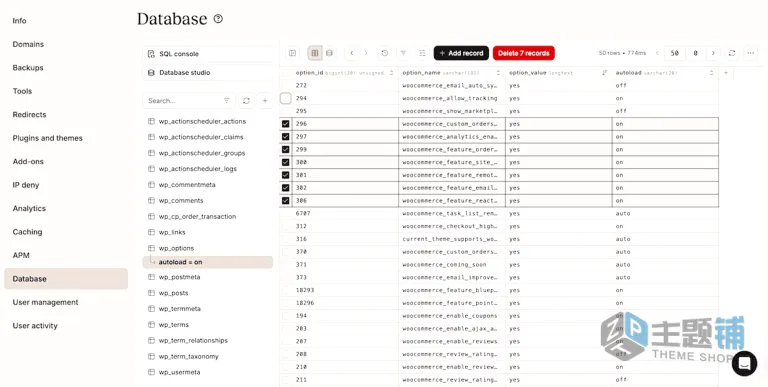
Task: Sort by the autoload column arrows
Action: [711, 73]
